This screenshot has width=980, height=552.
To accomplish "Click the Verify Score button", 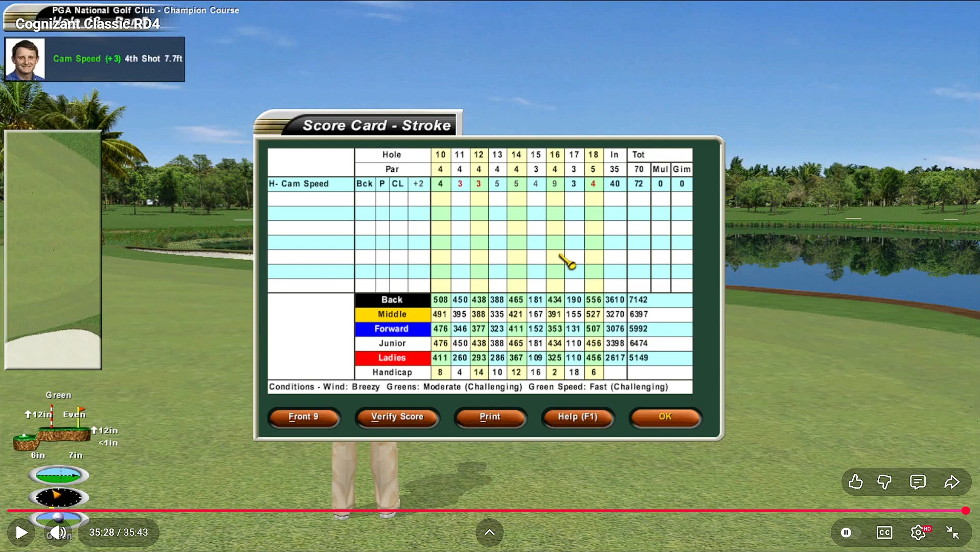I will (x=397, y=417).
